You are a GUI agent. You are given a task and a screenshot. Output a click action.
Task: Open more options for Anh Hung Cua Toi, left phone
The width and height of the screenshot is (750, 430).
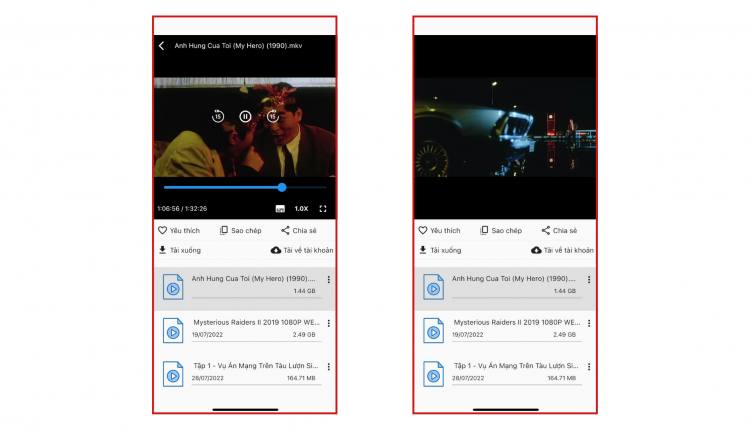click(329, 280)
